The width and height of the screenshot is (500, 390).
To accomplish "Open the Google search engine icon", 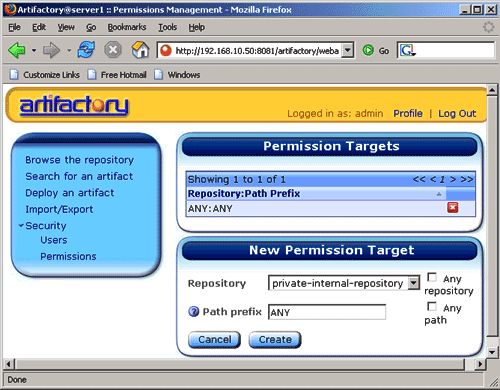I will tap(407, 51).
